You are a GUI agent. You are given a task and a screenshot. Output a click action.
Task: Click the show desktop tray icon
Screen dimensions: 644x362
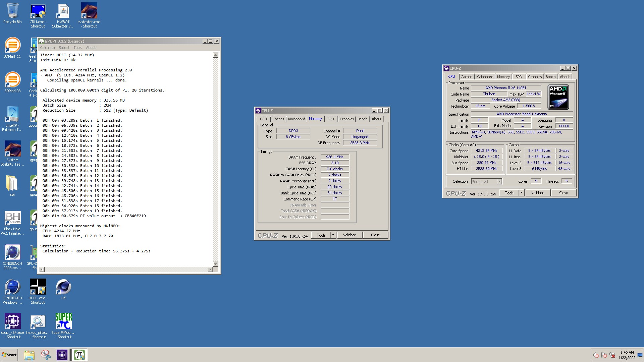point(640,355)
